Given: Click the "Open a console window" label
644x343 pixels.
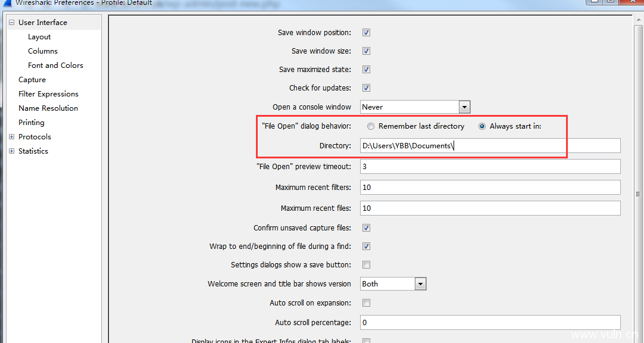Looking at the screenshot, I should [312, 107].
